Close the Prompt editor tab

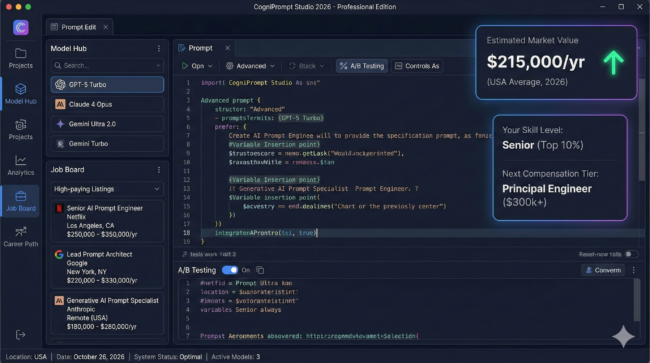[228, 48]
